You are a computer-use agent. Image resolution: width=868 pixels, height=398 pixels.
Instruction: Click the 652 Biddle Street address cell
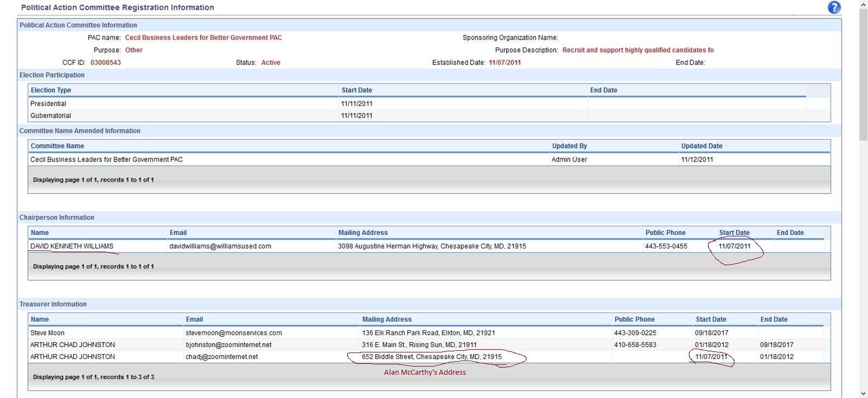click(x=431, y=357)
